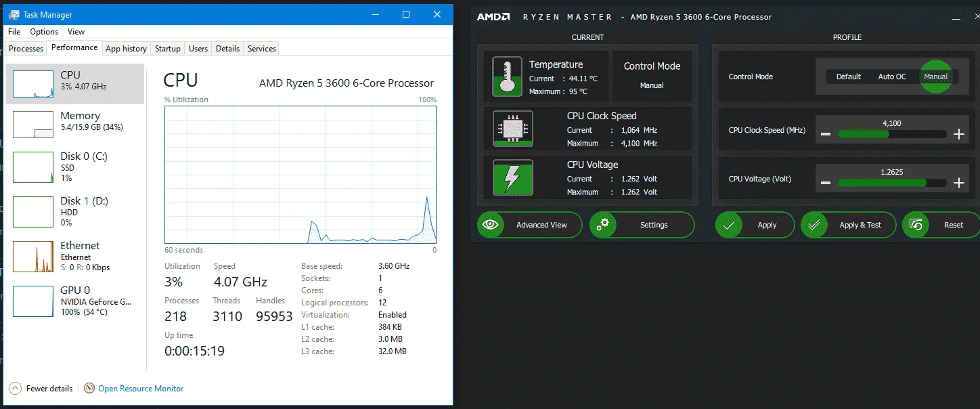Click the Handles count 95953
This screenshot has height=409, width=980.
tap(274, 316)
